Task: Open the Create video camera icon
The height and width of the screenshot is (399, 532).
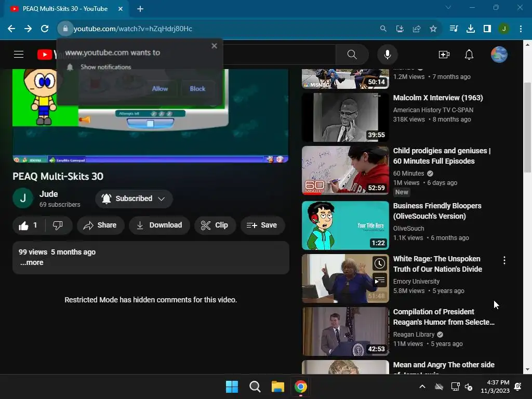Action: 444,54
